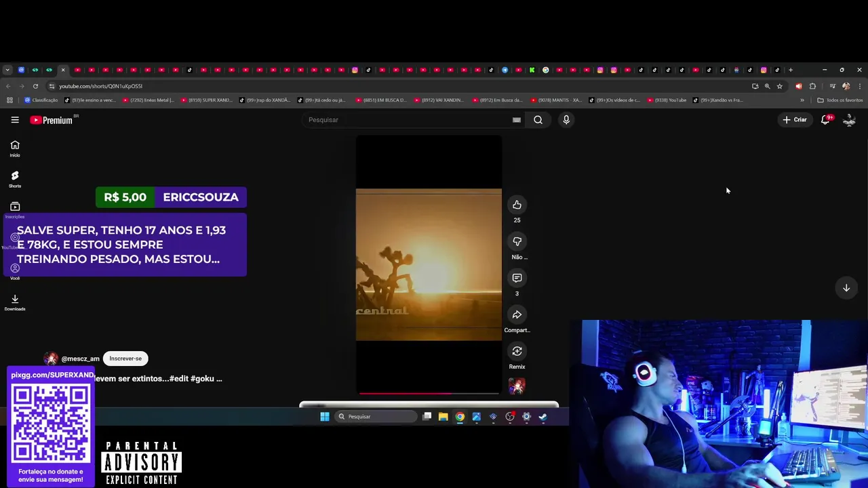This screenshot has height=488, width=868.
Task: Open the apps grid in bookmarks bar
Action: [x=9, y=100]
